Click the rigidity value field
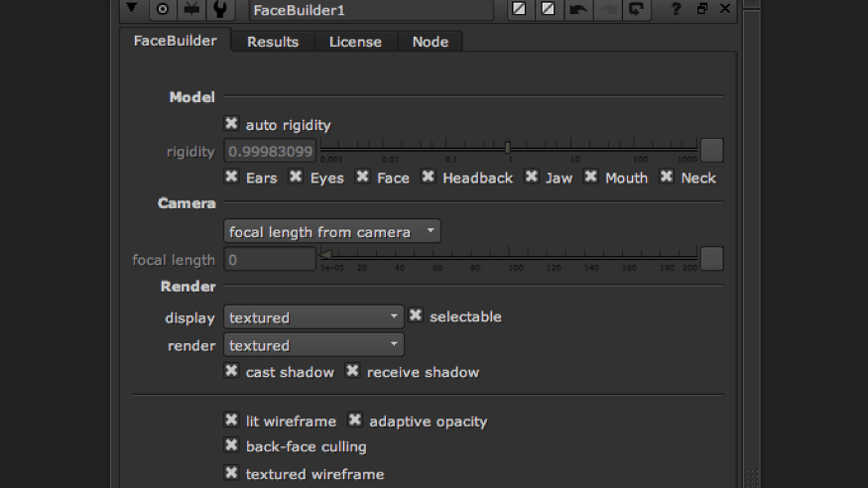Image resolution: width=868 pixels, height=488 pixels. [x=270, y=151]
